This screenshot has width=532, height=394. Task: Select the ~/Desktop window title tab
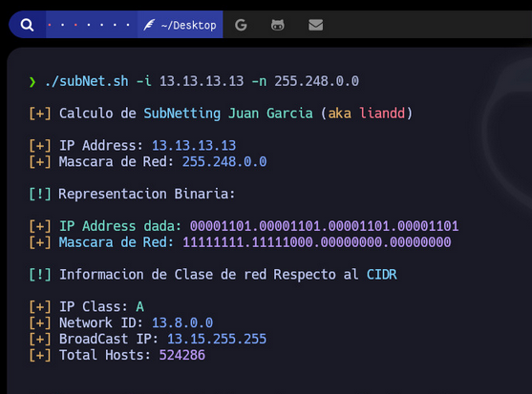click(180, 25)
